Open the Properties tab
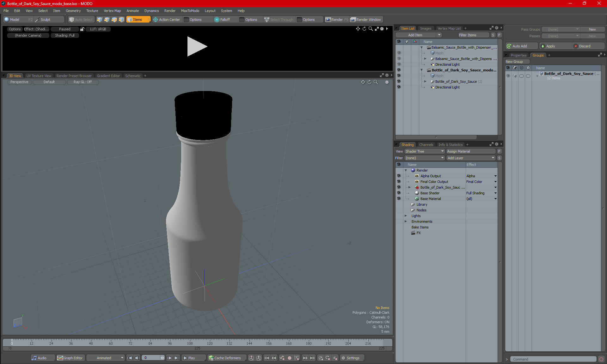The image size is (607, 364). click(518, 55)
